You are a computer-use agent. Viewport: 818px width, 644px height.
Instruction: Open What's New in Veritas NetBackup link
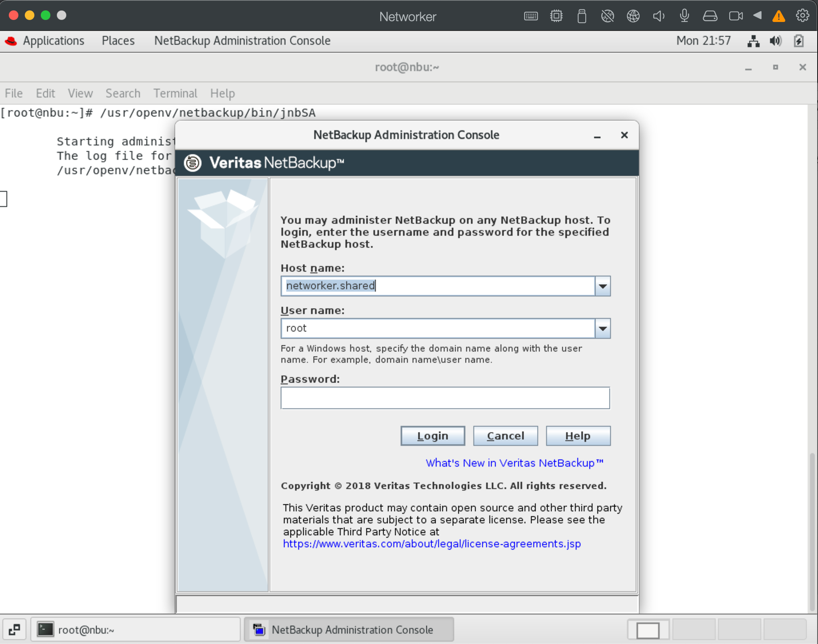(x=514, y=463)
